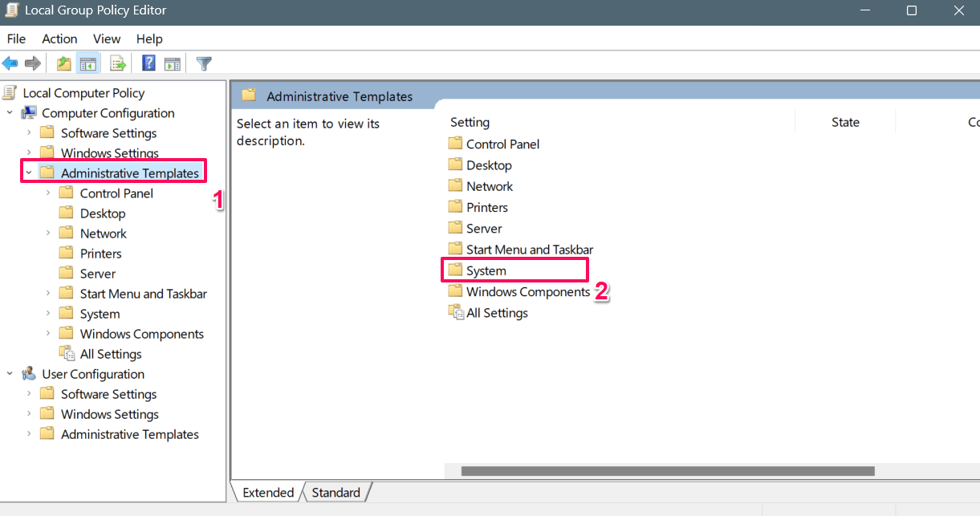The width and height of the screenshot is (980, 516).
Task: Open the File menu
Action: (16, 39)
